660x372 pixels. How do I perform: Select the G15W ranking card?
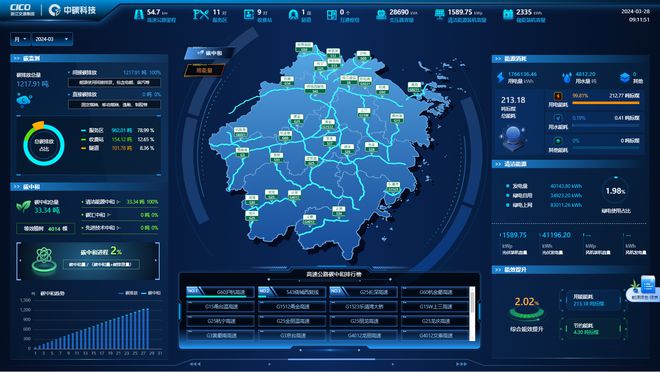(435, 307)
